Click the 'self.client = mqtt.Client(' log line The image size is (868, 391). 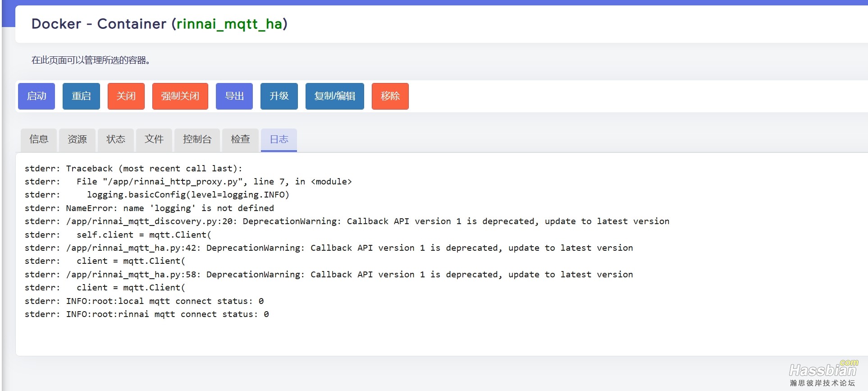(118, 235)
